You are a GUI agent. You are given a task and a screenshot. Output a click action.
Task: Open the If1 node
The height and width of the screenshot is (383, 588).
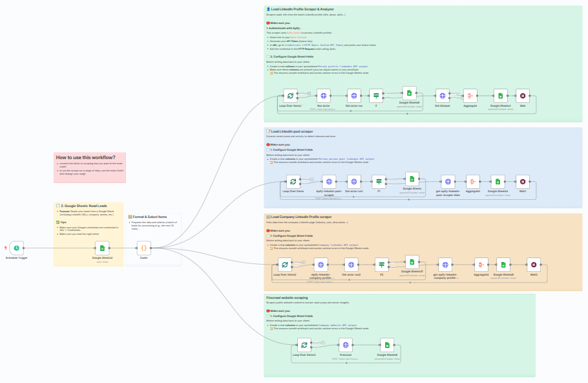click(379, 182)
